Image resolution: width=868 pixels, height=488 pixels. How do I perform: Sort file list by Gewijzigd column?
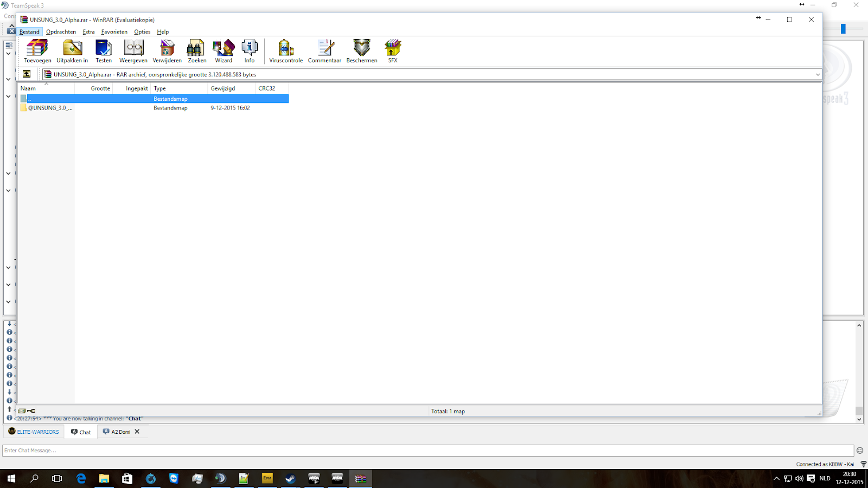pos(231,88)
